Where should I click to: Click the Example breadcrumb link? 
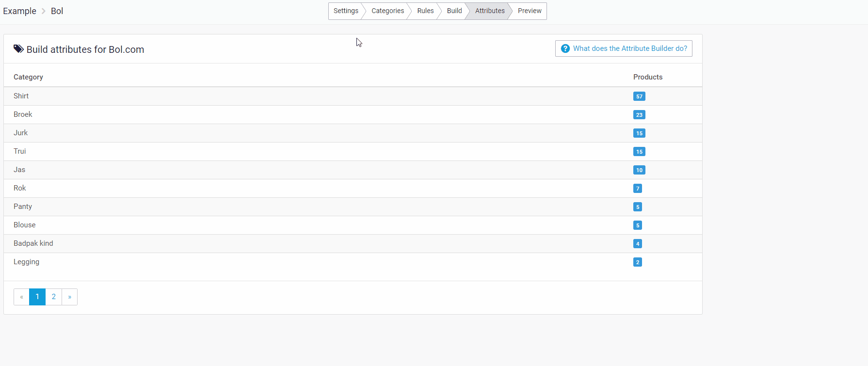point(19,11)
